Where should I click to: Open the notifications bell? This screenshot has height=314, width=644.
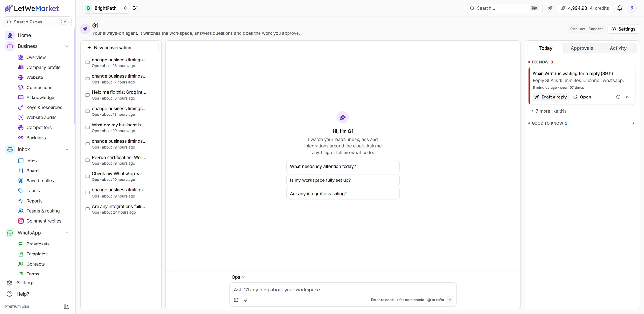coord(620,8)
